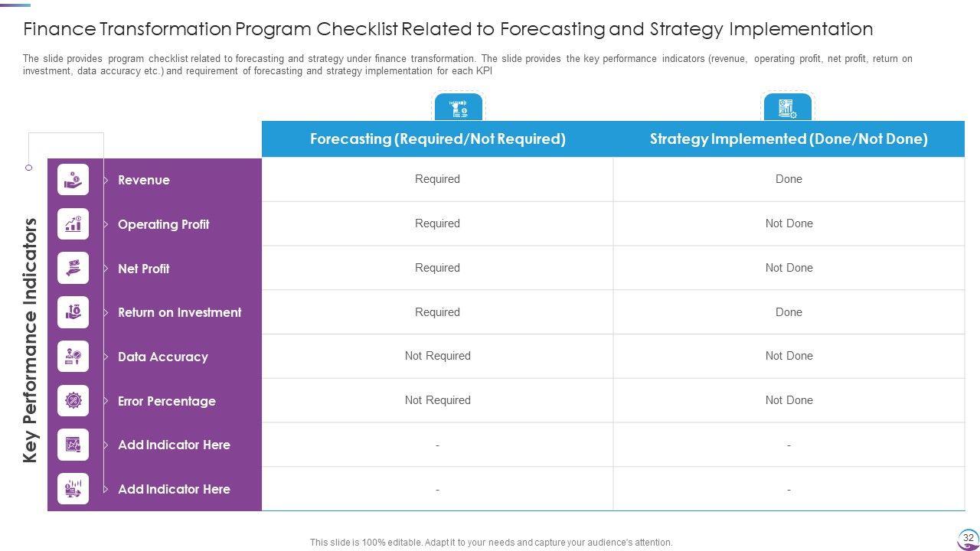Click the Net Profit cash-hand icon
Screen dimensions: 980x551
click(73, 268)
